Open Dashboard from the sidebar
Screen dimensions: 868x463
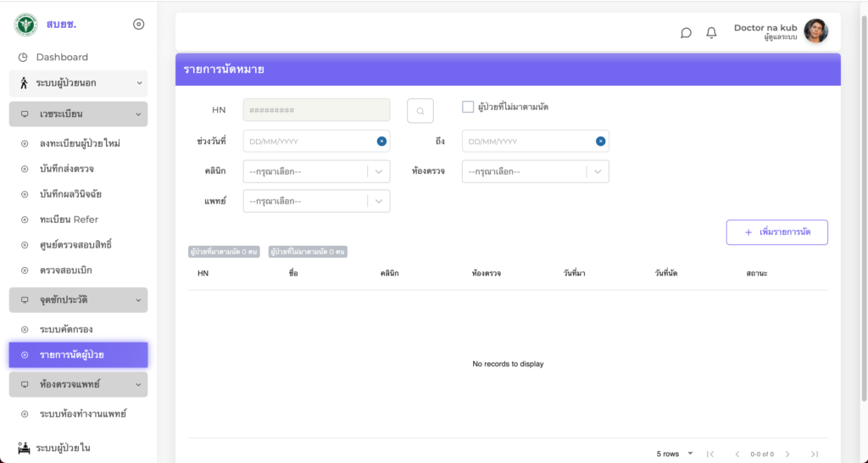click(62, 57)
